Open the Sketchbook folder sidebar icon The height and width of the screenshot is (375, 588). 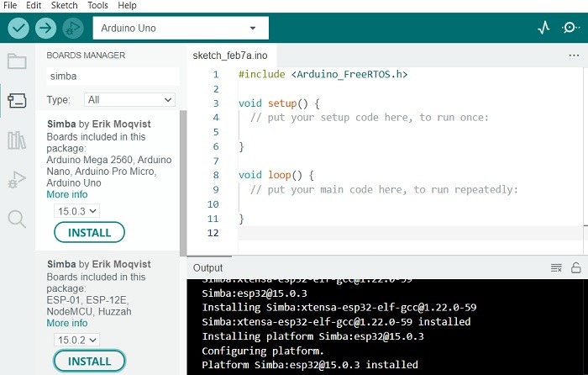(17, 61)
